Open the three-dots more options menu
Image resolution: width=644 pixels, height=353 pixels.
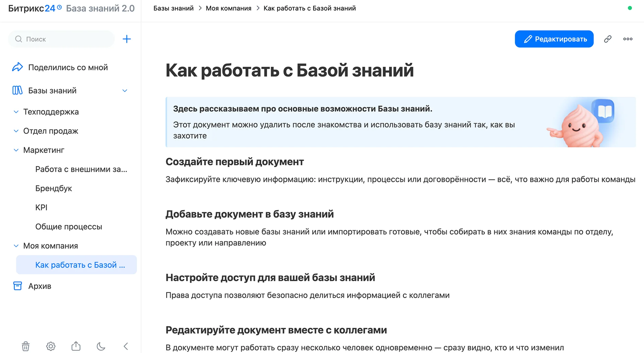[628, 39]
